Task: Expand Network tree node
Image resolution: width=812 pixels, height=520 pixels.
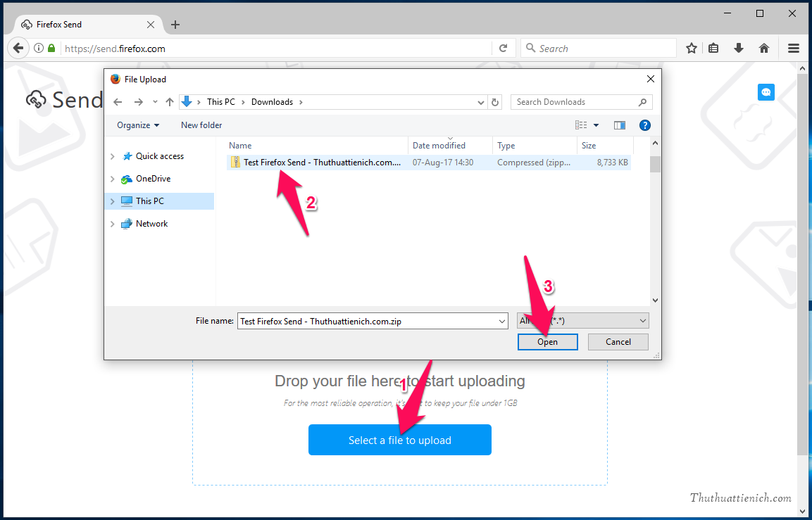Action: (x=113, y=224)
